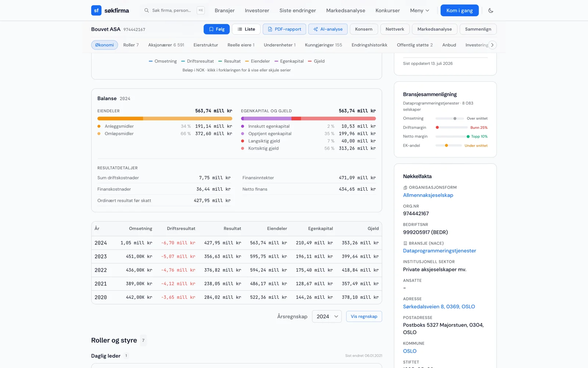The width and height of the screenshot is (588, 368).
Task: Switch to the Aksjonærer tab
Action: [166, 45]
